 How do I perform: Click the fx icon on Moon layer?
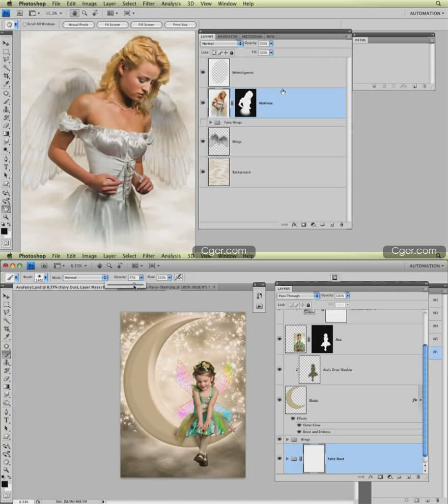[414, 400]
